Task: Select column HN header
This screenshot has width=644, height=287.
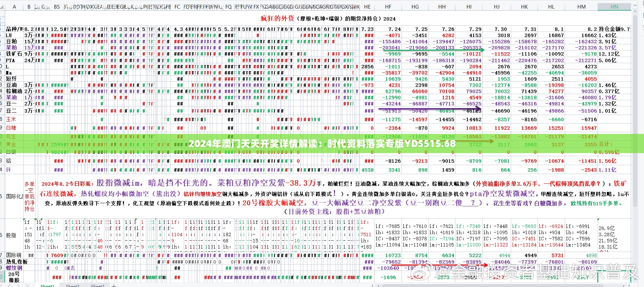Action: click(x=614, y=7)
